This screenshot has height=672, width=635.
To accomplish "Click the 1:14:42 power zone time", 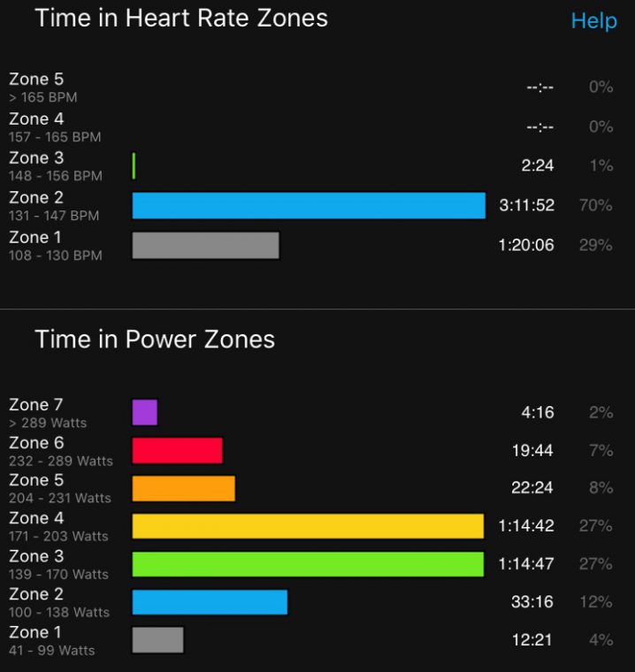I will coord(525,526).
